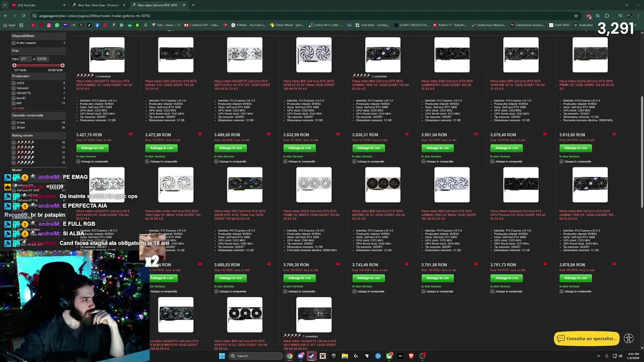Open a new browser tab
Viewport: 644px width, 362px height.
click(x=193, y=5)
